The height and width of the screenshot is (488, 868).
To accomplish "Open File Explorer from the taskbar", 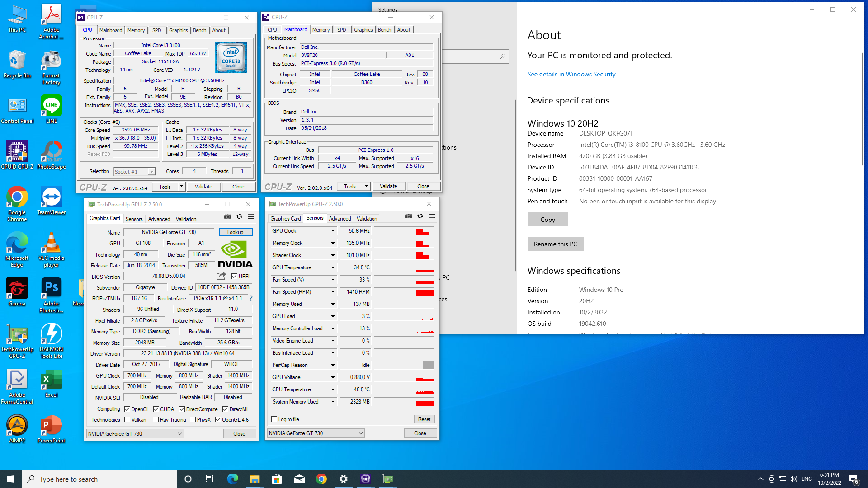I will (x=255, y=479).
